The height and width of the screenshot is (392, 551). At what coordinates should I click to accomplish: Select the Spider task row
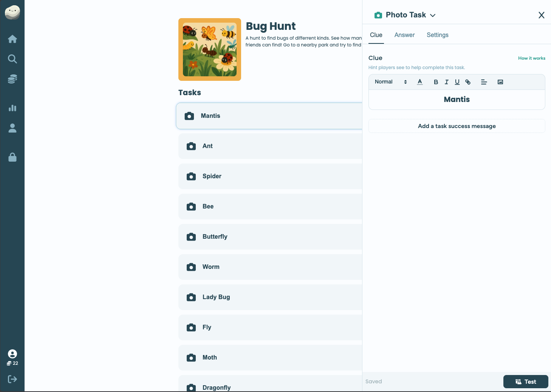(270, 176)
